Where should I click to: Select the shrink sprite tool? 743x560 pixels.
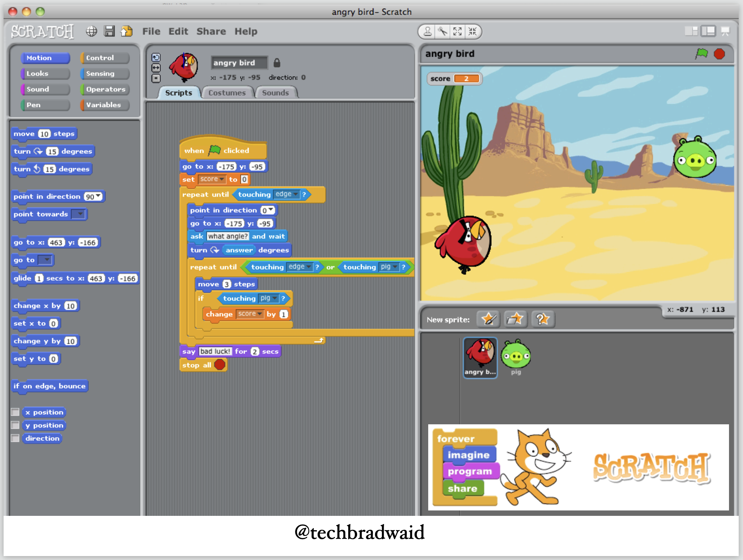472,32
